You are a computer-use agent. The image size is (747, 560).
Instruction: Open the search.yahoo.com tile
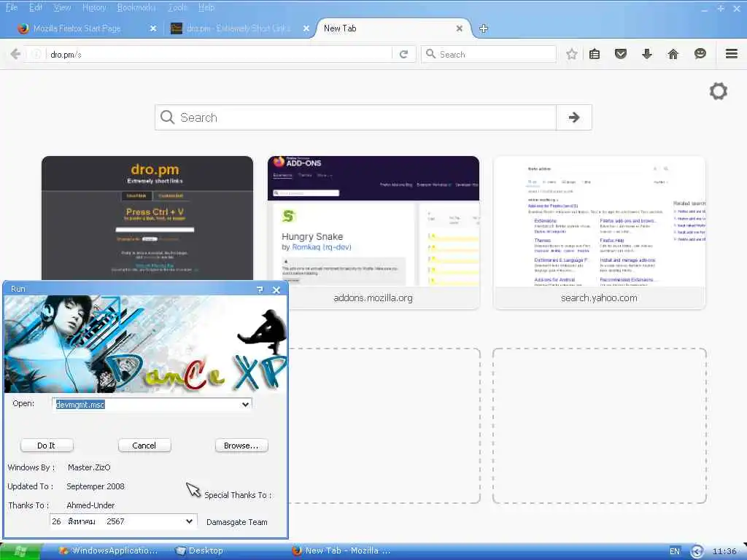click(600, 233)
